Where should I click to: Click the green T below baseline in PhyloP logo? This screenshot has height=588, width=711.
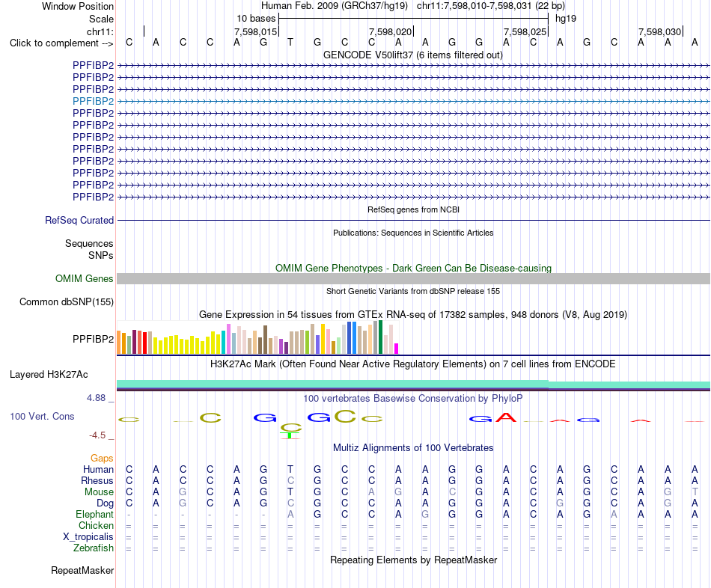click(x=290, y=435)
